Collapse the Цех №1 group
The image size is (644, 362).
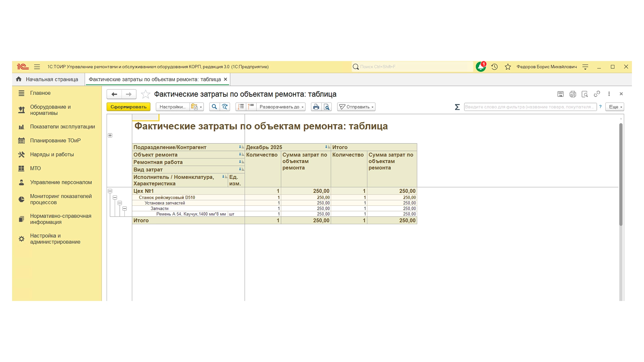(110, 191)
